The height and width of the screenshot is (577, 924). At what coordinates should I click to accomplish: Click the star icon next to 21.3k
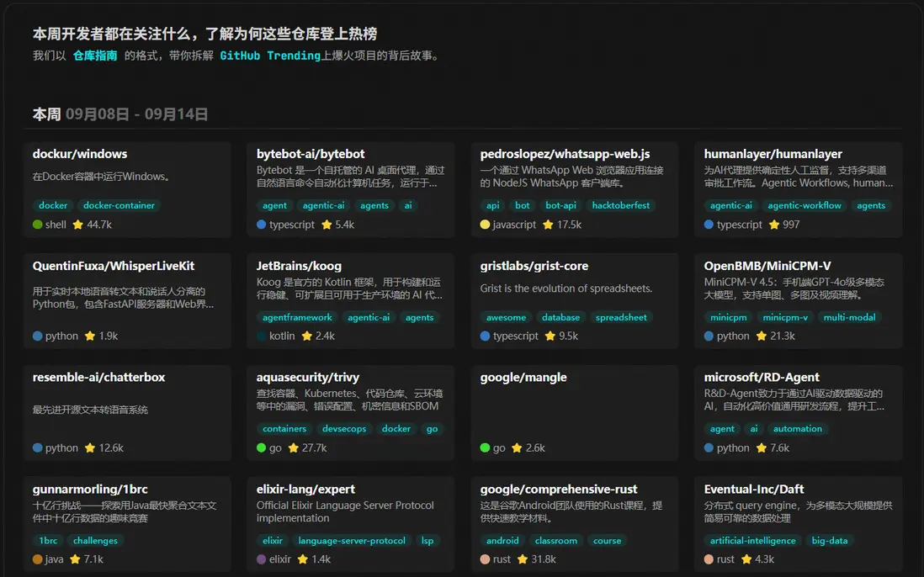pyautogui.click(x=762, y=336)
